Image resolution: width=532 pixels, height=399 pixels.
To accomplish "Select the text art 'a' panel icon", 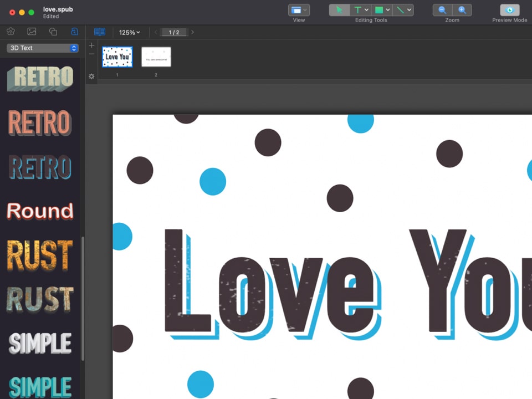I will pyautogui.click(x=74, y=32).
